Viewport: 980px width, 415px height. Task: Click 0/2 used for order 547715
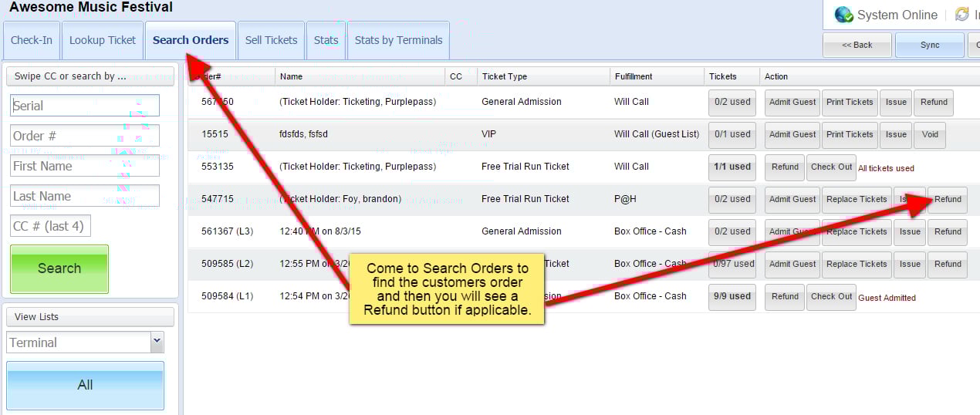click(x=732, y=199)
